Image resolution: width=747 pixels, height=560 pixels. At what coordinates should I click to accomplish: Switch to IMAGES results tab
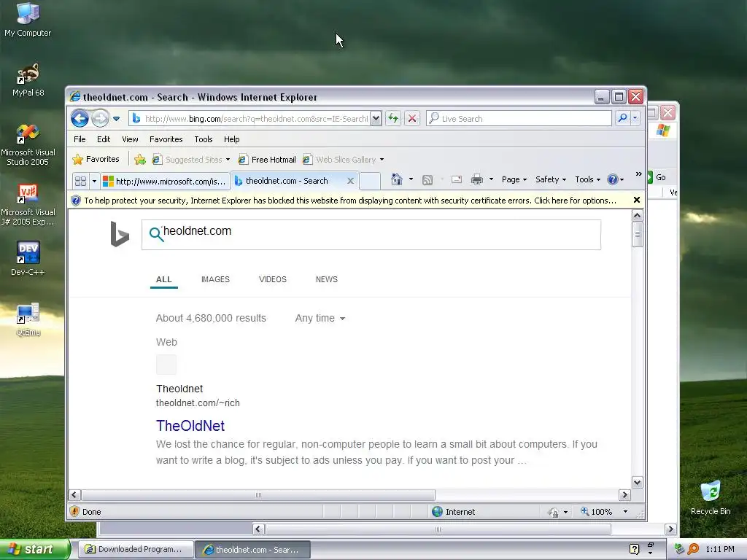tap(215, 279)
